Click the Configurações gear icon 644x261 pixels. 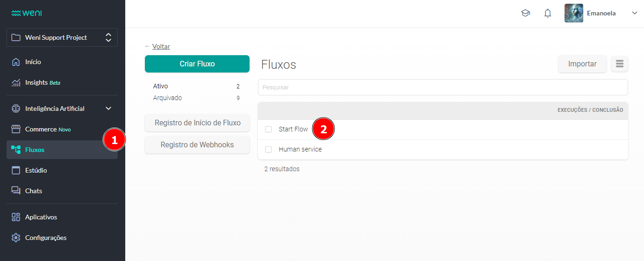[16, 238]
